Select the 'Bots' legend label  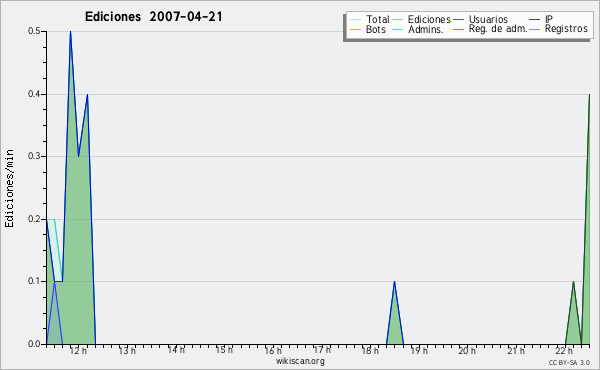click(376, 29)
